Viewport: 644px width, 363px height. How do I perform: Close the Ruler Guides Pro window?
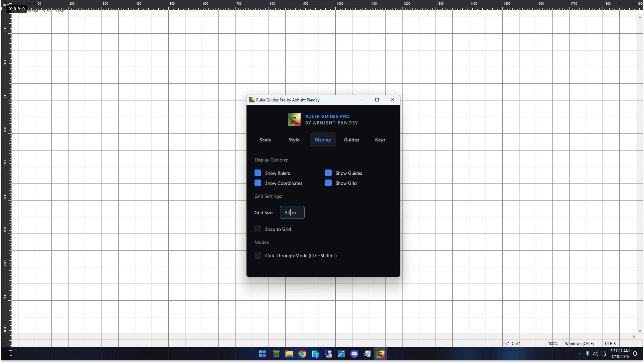(392, 100)
